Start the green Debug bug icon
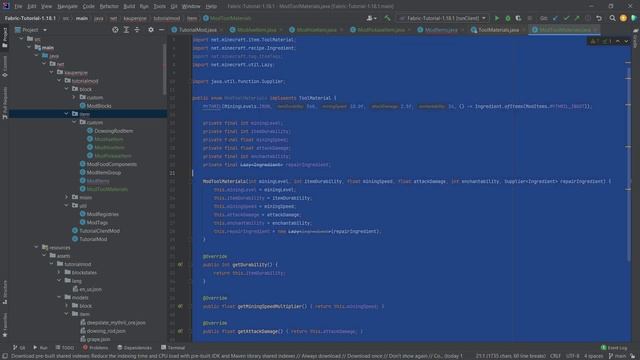 tap(508, 18)
